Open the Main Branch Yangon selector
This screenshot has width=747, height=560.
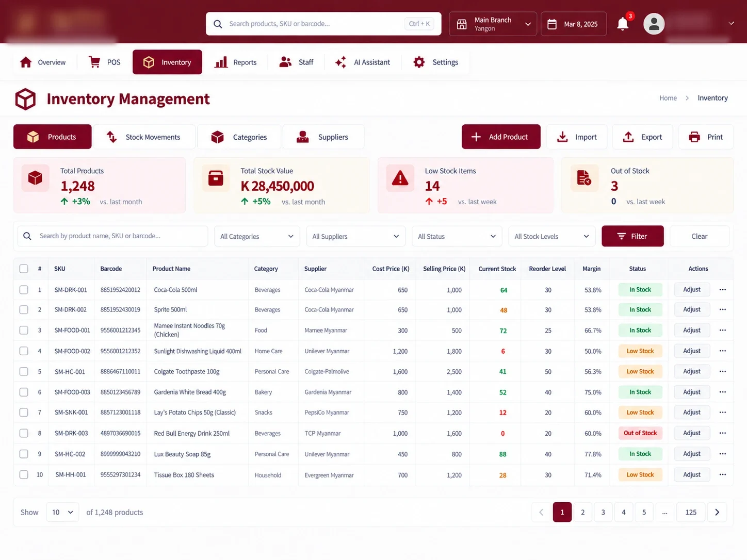(x=493, y=24)
